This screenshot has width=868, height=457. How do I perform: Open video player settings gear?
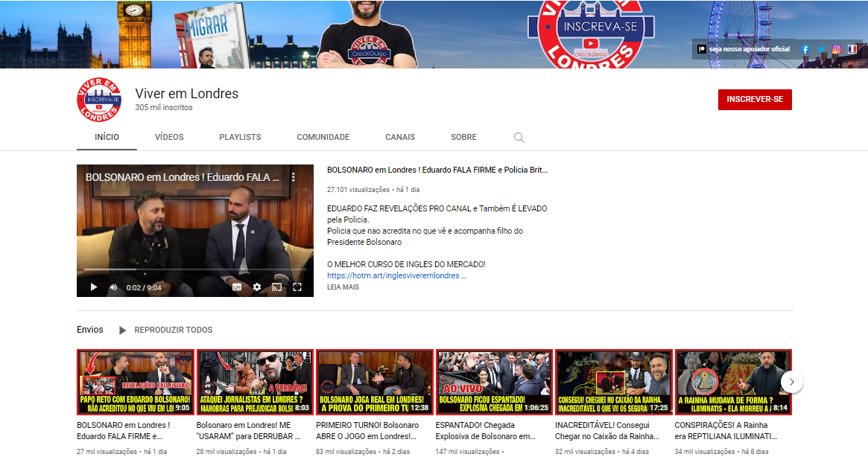(x=257, y=287)
